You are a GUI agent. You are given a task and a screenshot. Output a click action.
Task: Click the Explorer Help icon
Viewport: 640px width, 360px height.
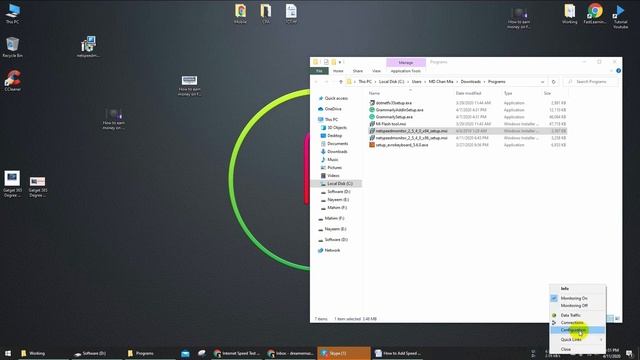pos(618,71)
